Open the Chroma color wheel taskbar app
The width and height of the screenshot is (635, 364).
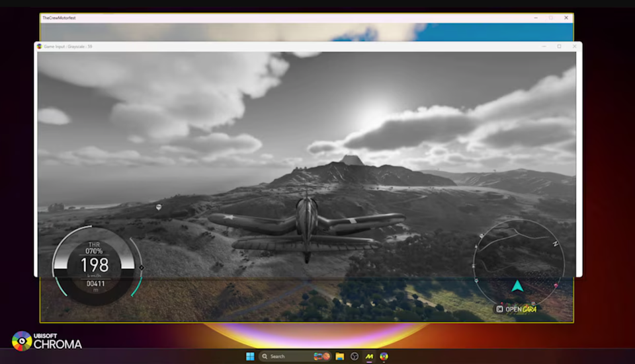(x=384, y=356)
